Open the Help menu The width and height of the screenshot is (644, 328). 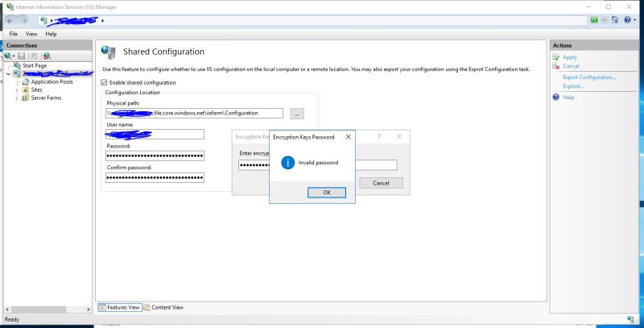coord(51,34)
